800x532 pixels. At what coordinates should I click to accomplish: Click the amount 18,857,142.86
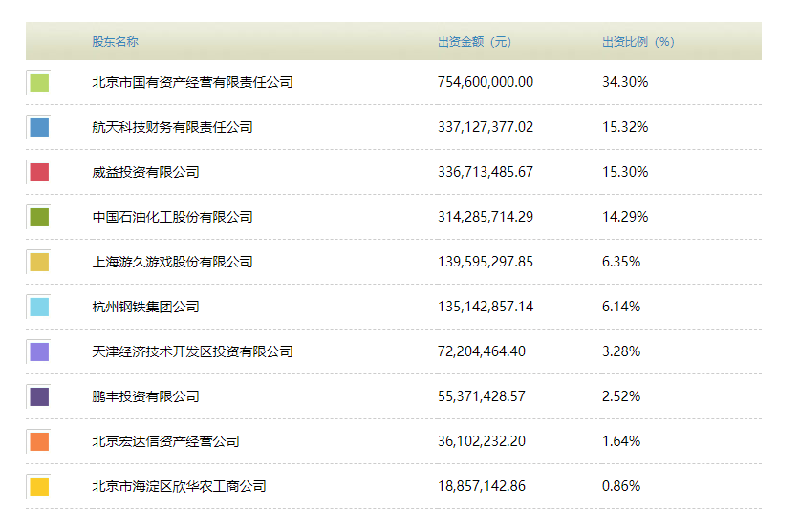[482, 486]
